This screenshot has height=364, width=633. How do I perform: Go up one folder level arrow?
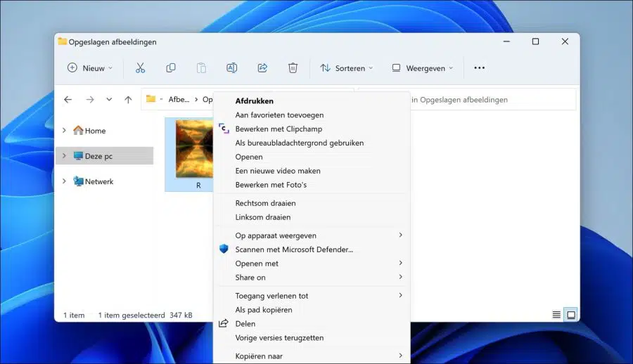128,99
